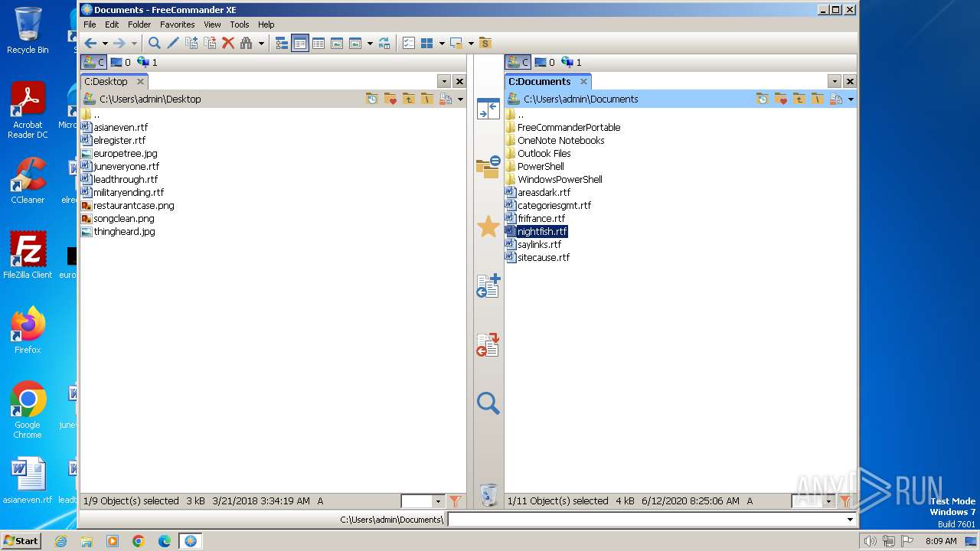Select desktop drive 0 in left panel

coord(121,62)
